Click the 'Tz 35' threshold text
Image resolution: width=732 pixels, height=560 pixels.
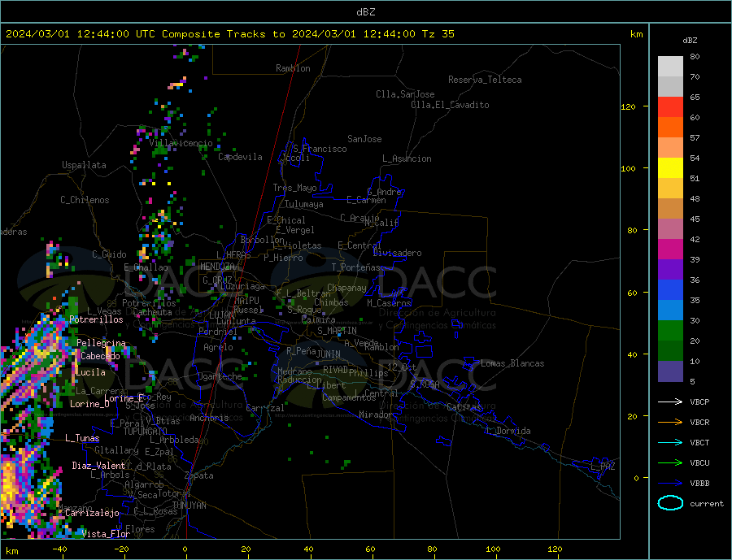click(438, 34)
